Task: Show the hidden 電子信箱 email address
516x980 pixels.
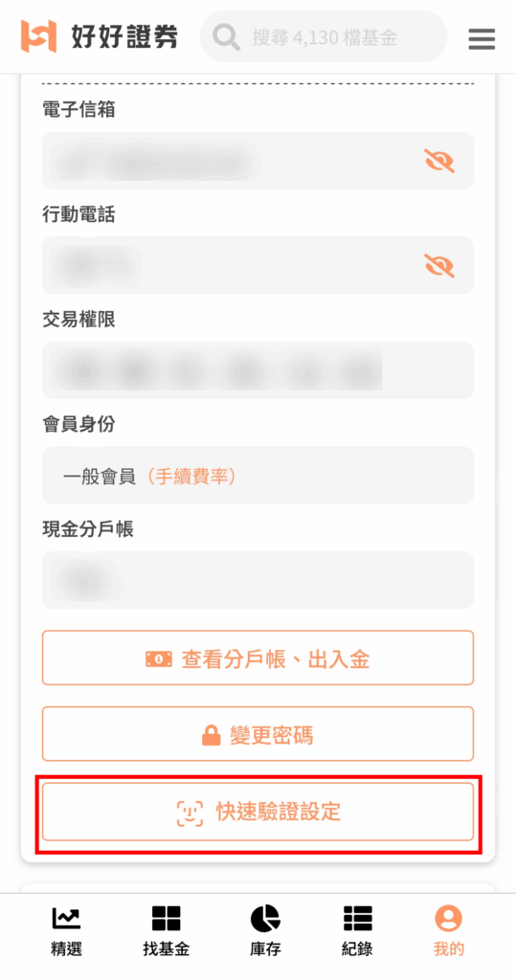Action: 439,161
